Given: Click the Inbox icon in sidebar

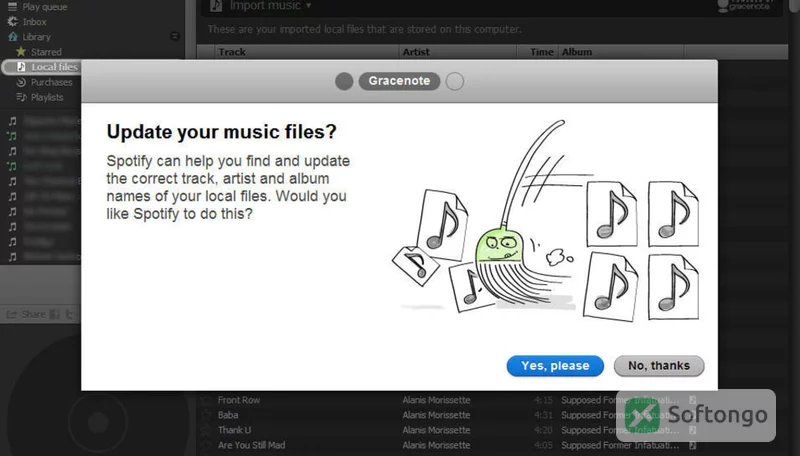Looking at the screenshot, I should pyautogui.click(x=13, y=22).
